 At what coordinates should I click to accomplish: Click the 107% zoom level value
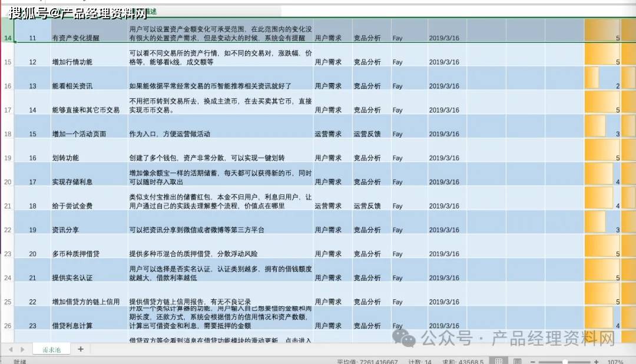tap(615, 362)
